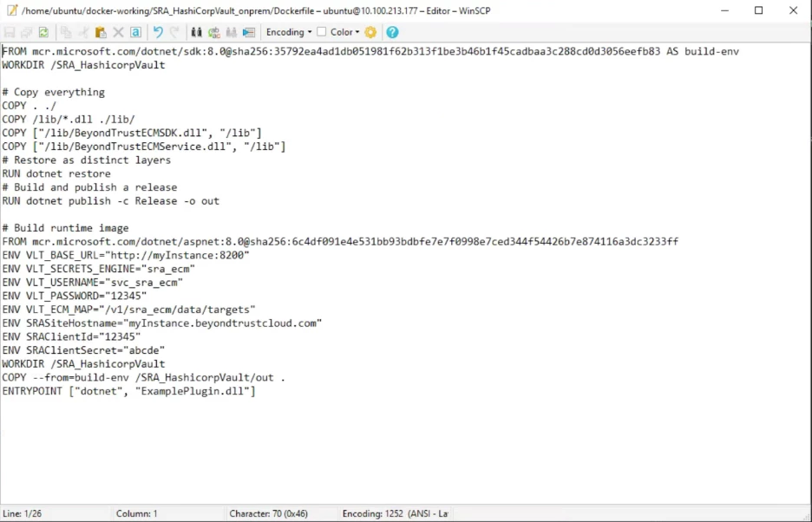Paste clipboard contents using clipboard icon
812x522 pixels.
[x=101, y=32]
